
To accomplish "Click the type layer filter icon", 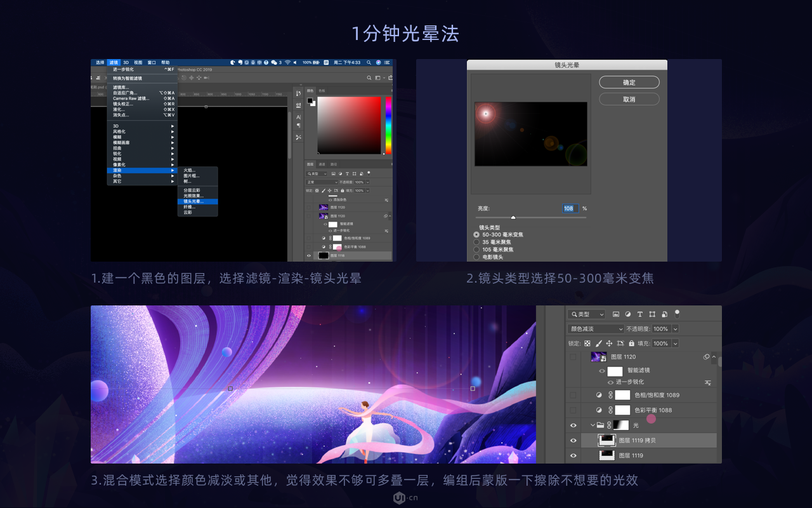I will tap(639, 314).
